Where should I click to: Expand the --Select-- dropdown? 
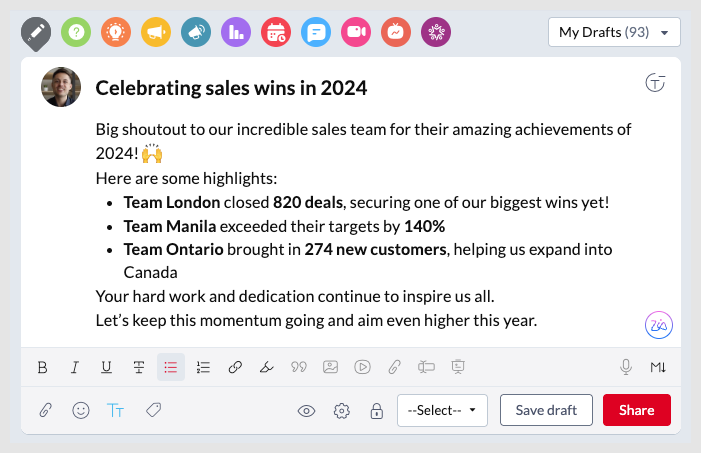[442, 410]
